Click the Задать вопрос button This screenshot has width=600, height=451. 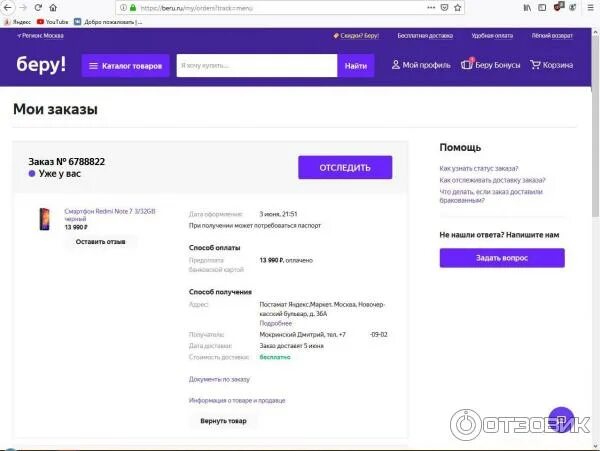502,258
